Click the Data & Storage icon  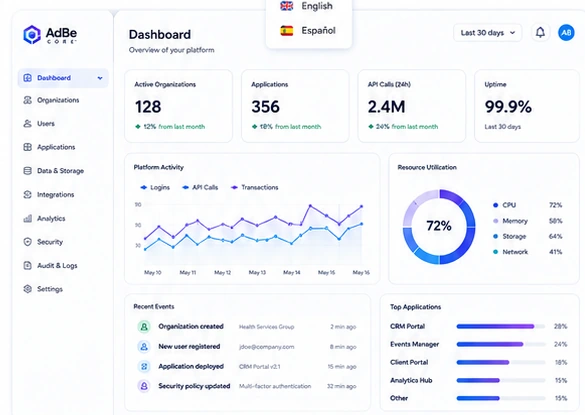(27, 171)
